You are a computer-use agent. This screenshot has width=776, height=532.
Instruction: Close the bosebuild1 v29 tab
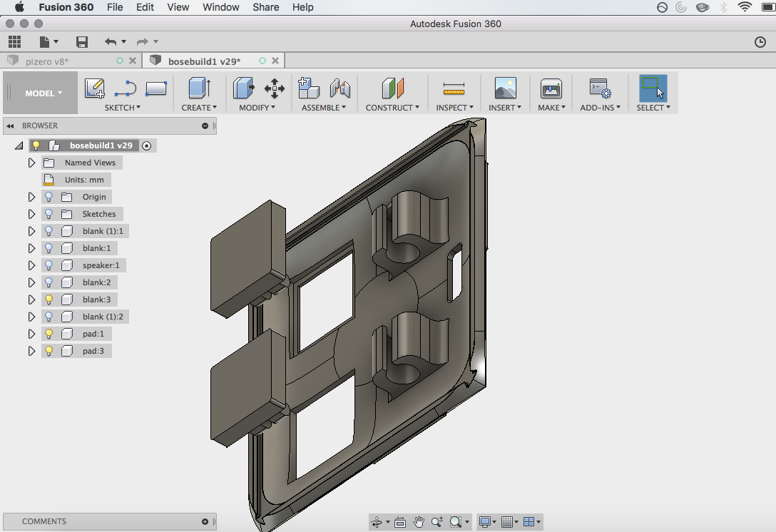point(275,61)
